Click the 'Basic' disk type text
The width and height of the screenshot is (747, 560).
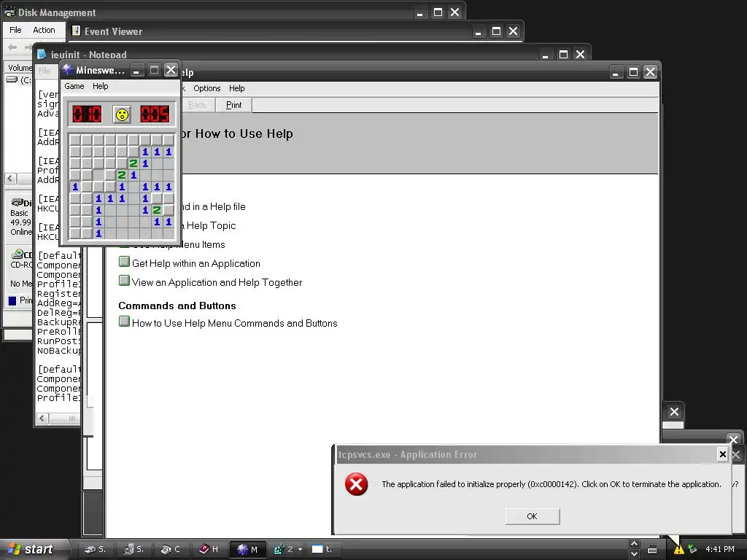[x=19, y=213]
